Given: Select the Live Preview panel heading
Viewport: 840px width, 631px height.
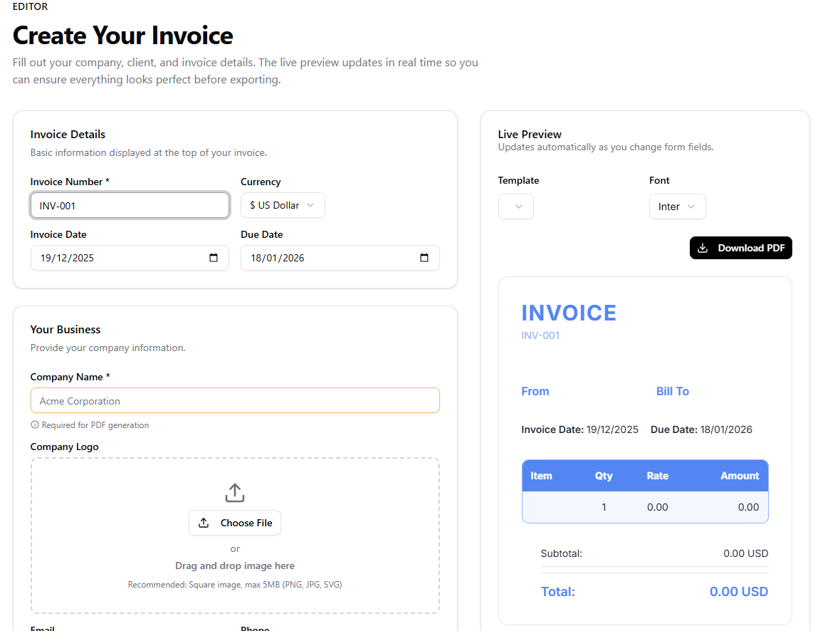Looking at the screenshot, I should (x=529, y=134).
